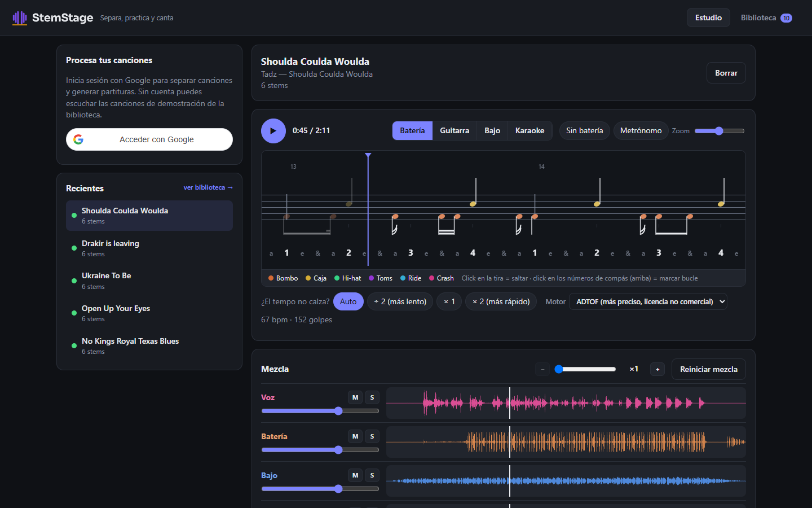Switch to the Bajo tab
Screen dimensions: 812x508
pos(492,130)
